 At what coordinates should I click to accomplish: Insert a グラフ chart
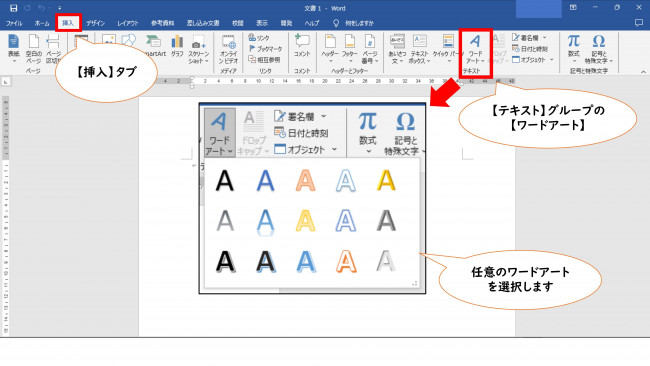177,46
